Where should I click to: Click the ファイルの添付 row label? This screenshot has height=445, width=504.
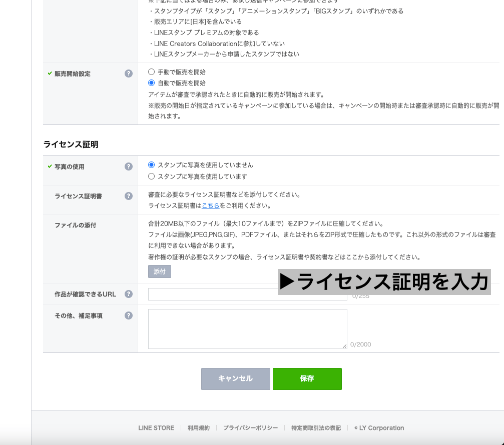[75, 225]
